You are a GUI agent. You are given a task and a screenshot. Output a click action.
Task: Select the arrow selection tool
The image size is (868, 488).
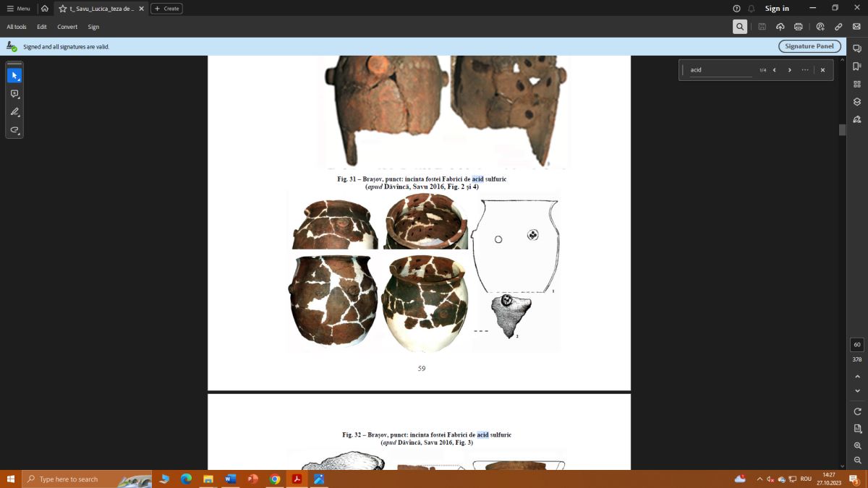pos(14,75)
